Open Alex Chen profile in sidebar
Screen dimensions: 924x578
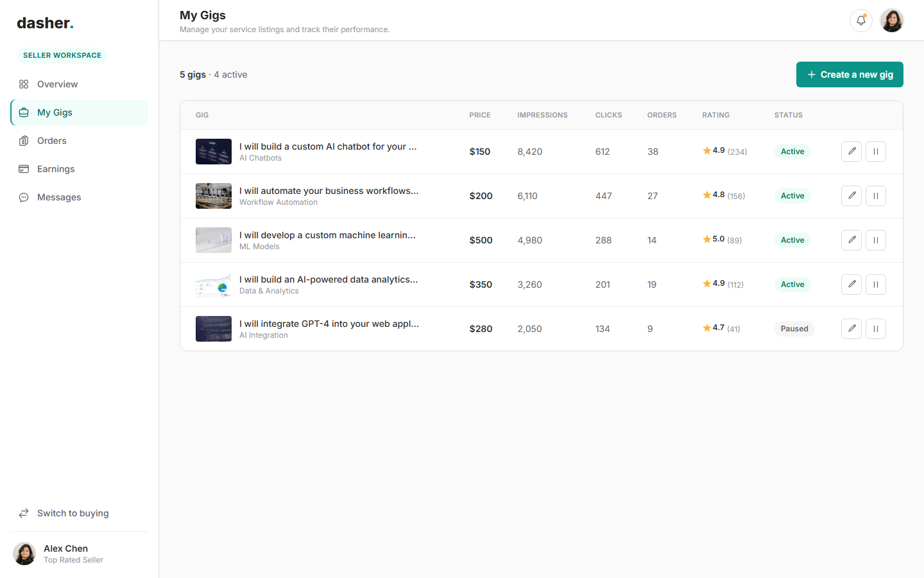tap(80, 554)
